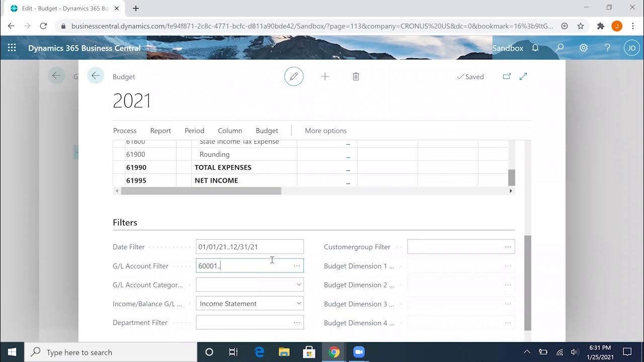Open the Column menu
This screenshot has height=362, width=644.
(x=230, y=131)
